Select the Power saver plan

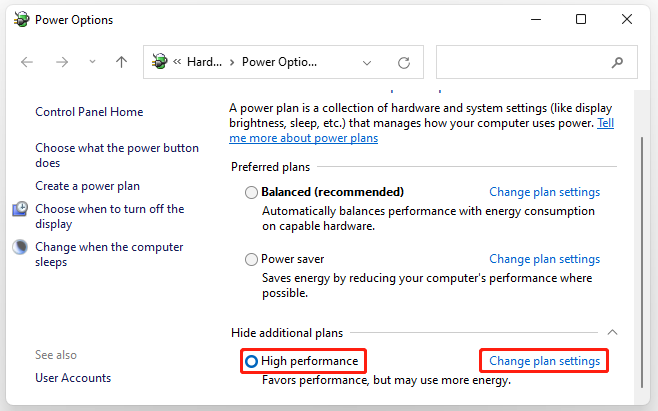click(x=251, y=259)
